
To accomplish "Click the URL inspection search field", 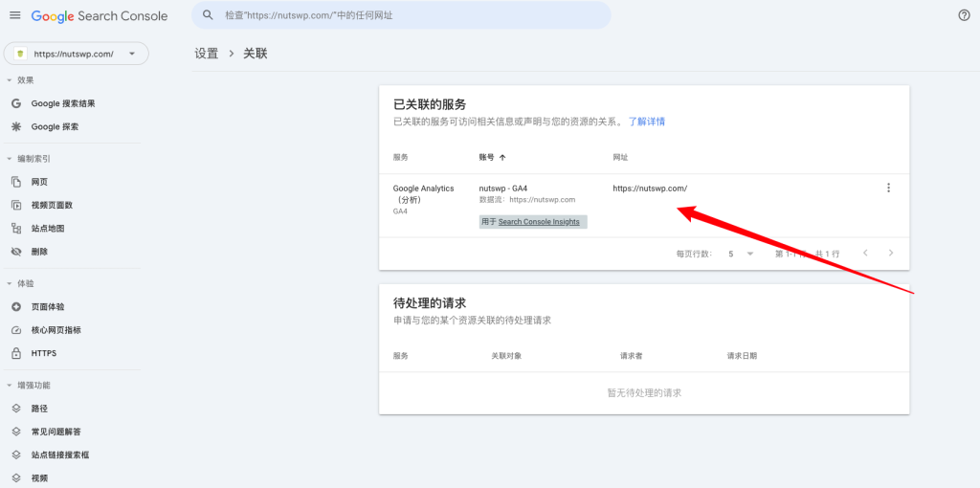I will [x=401, y=15].
